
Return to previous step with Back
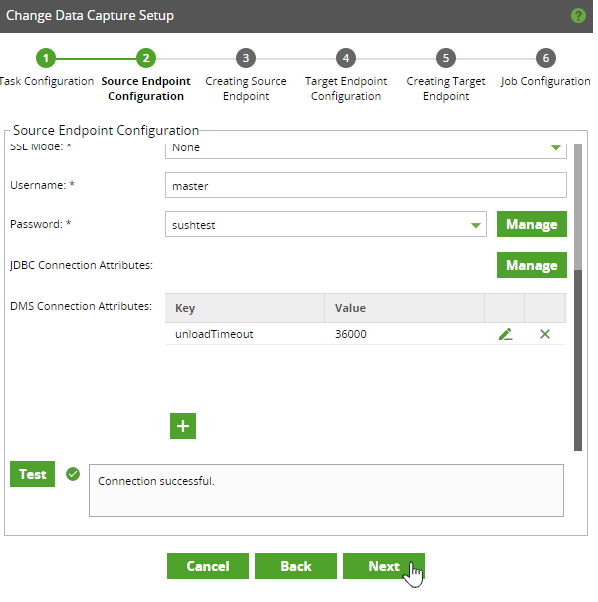click(296, 566)
